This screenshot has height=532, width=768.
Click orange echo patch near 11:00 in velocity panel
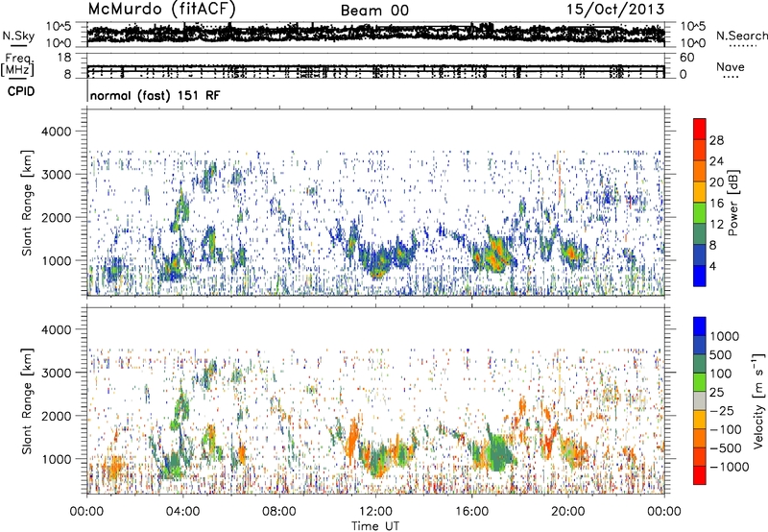tap(351, 439)
